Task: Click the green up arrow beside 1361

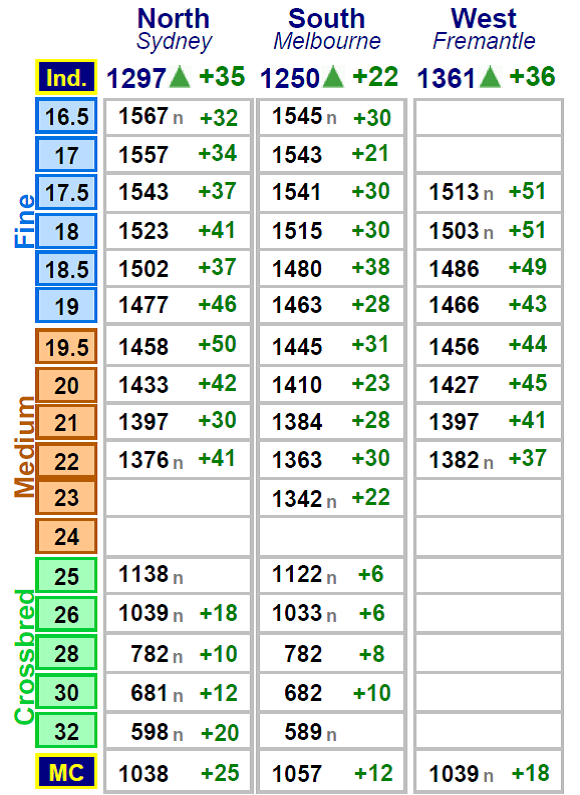Action: coord(490,78)
